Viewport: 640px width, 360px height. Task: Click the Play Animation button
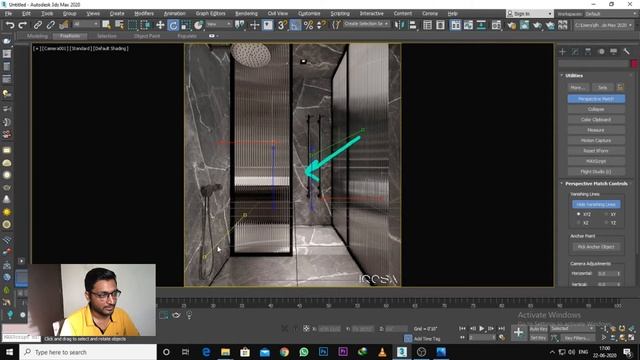(x=482, y=329)
